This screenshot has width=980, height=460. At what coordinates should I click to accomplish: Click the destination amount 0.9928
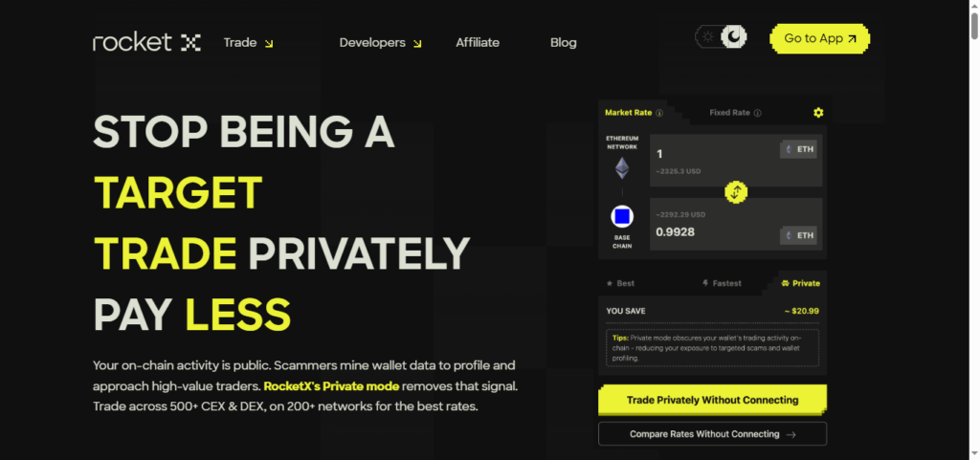coord(675,232)
